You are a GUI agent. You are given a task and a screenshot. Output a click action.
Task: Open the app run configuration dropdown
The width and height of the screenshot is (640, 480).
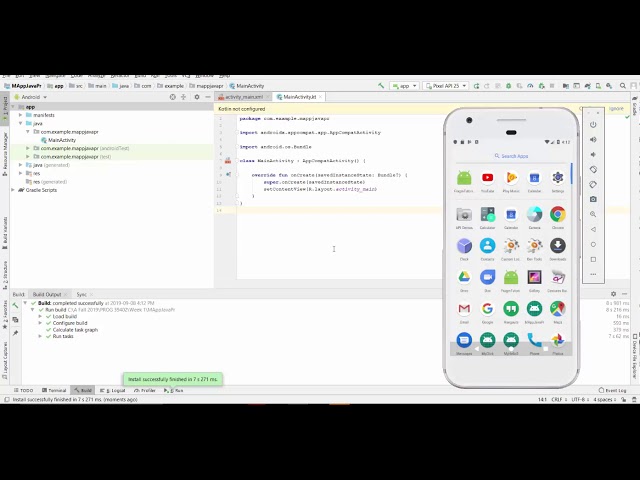coord(404,86)
